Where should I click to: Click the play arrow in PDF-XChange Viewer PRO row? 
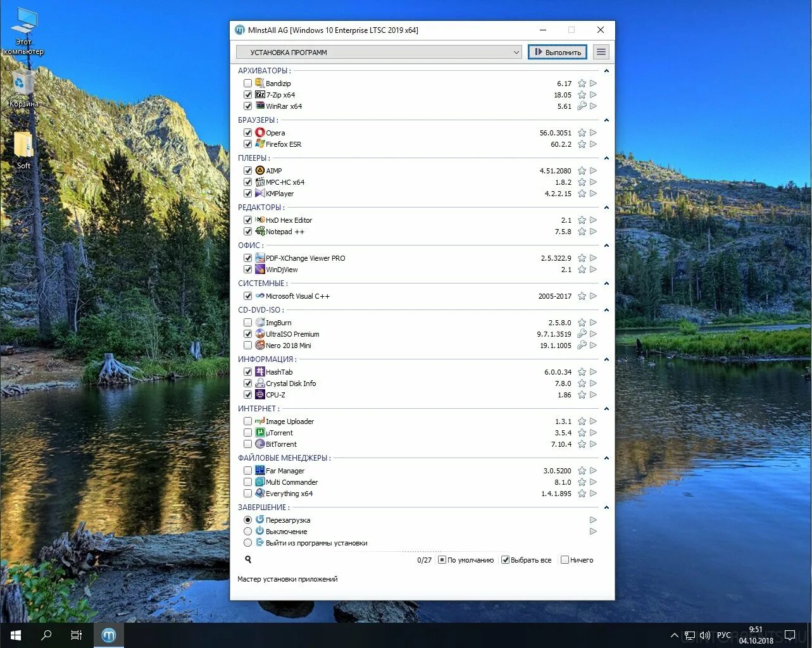(593, 258)
